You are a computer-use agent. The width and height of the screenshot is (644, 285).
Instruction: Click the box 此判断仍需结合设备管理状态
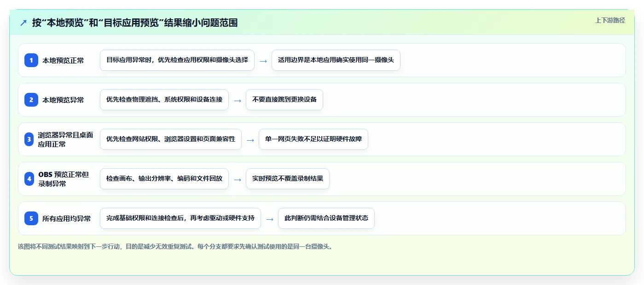tap(326, 218)
